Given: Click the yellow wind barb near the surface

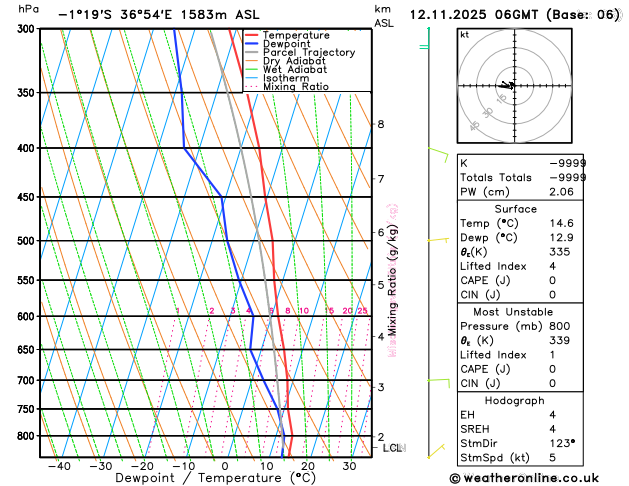Looking at the screenshot, I should tap(436, 451).
